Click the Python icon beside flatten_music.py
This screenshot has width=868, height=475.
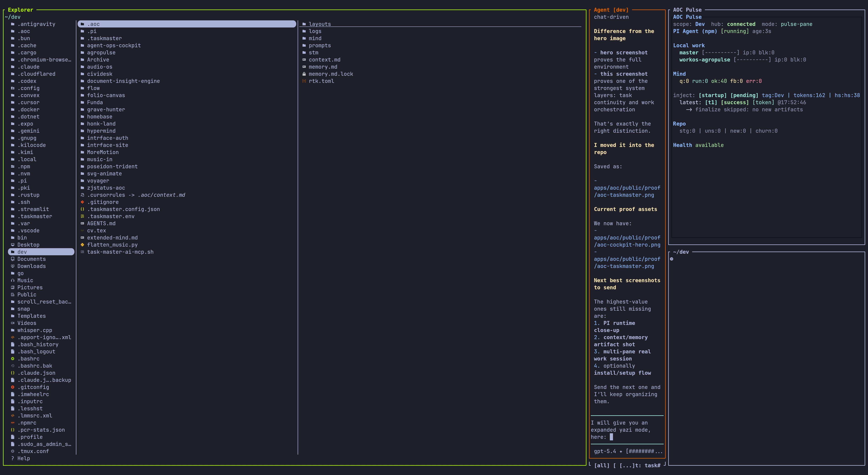click(x=83, y=245)
